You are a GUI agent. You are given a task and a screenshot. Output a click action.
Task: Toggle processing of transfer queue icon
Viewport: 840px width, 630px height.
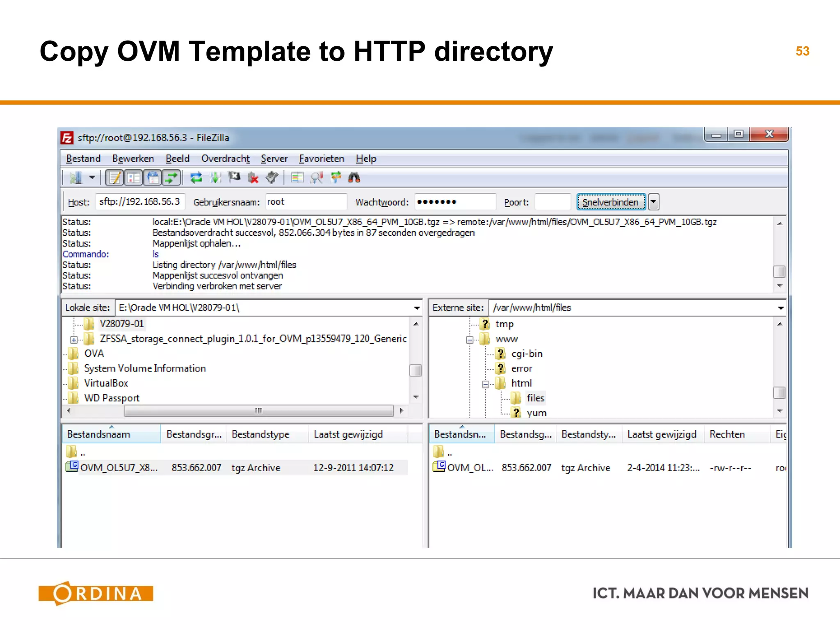(215, 178)
